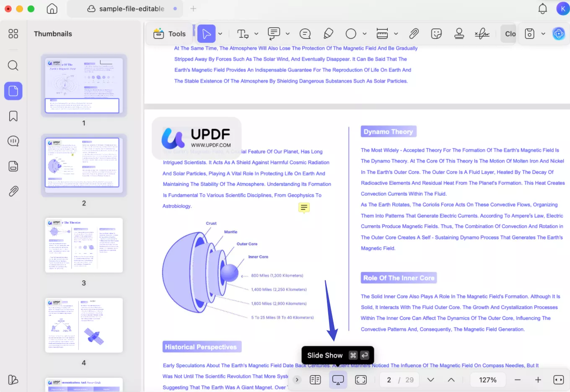Select the annotation Highlighter tool

point(328,34)
